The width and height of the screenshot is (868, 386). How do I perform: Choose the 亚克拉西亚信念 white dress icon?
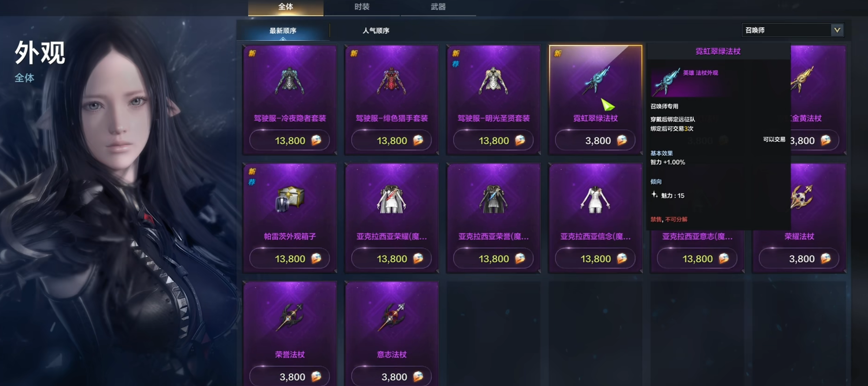point(595,199)
